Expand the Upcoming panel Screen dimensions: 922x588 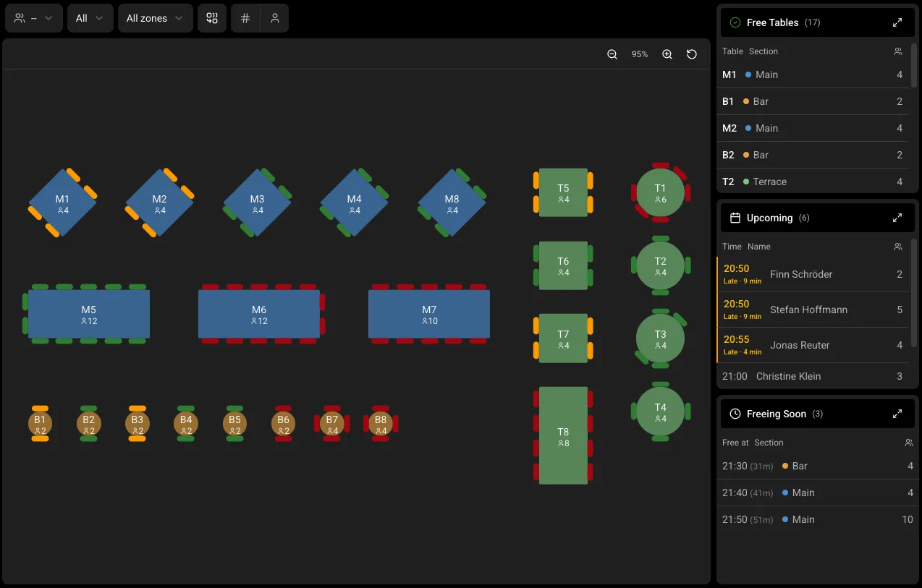pyautogui.click(x=897, y=218)
